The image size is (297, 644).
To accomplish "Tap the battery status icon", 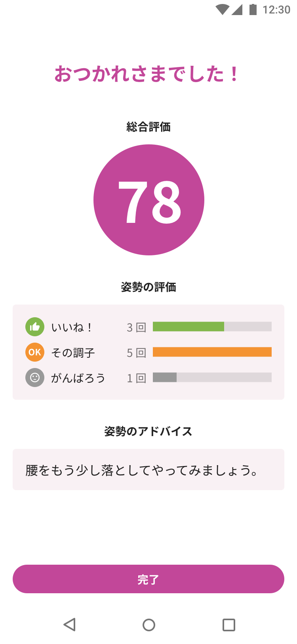I will point(253,10).
